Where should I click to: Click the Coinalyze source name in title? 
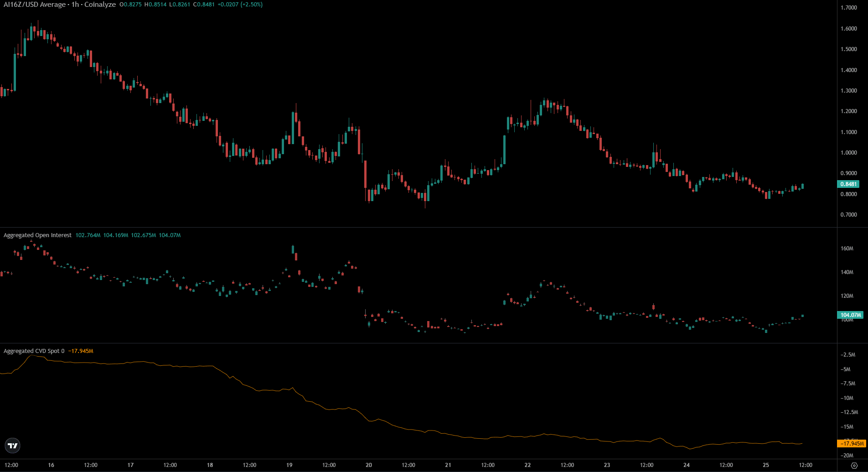(100, 5)
